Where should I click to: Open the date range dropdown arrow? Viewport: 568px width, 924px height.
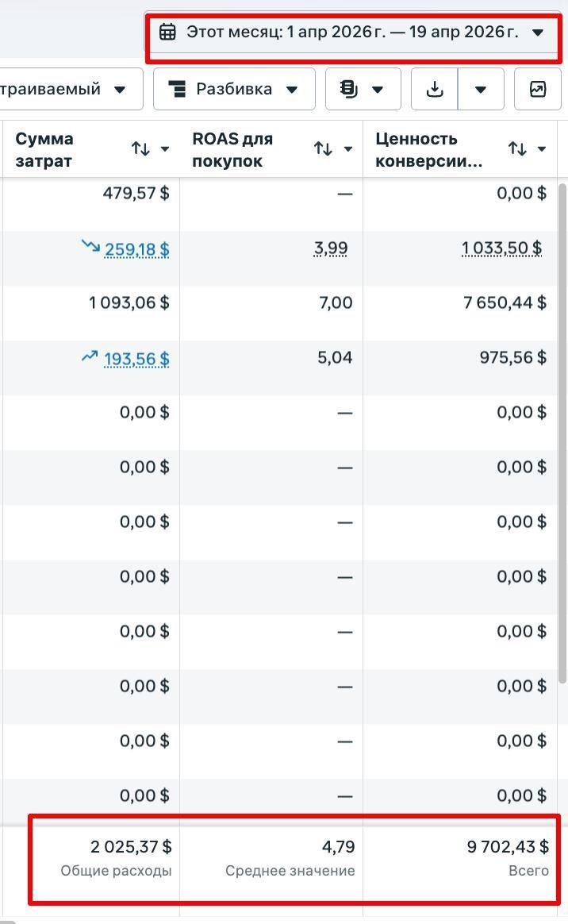click(x=538, y=33)
